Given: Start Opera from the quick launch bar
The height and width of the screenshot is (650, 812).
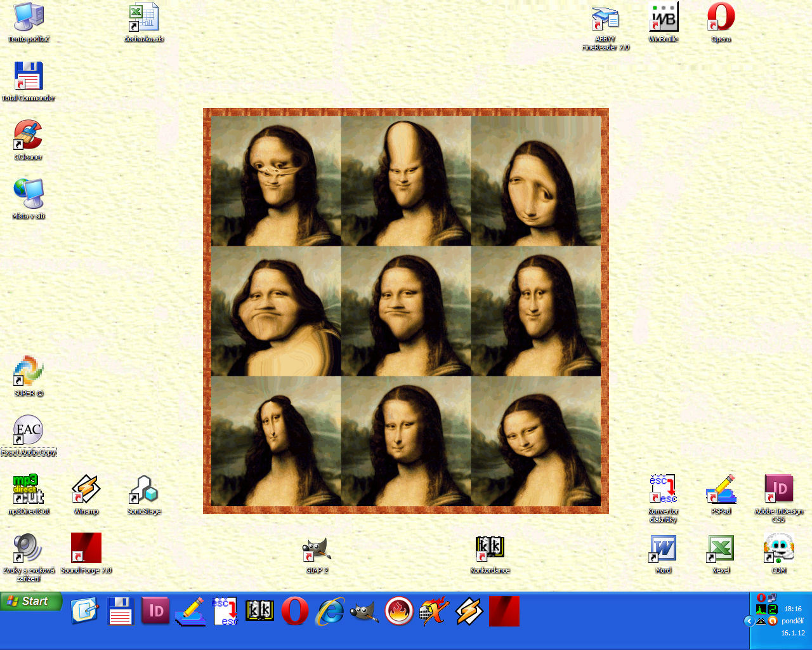Looking at the screenshot, I should click(295, 611).
